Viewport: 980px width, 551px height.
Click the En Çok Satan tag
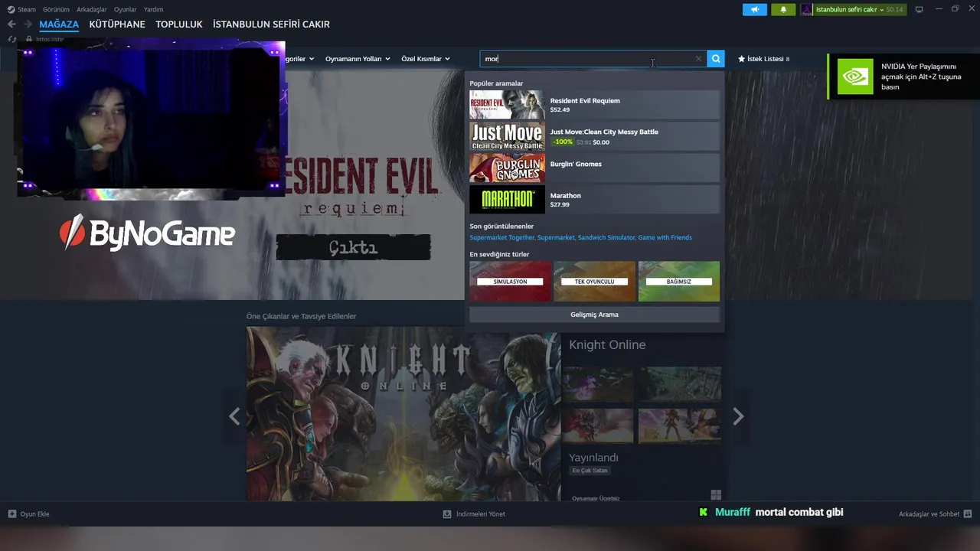(590, 471)
